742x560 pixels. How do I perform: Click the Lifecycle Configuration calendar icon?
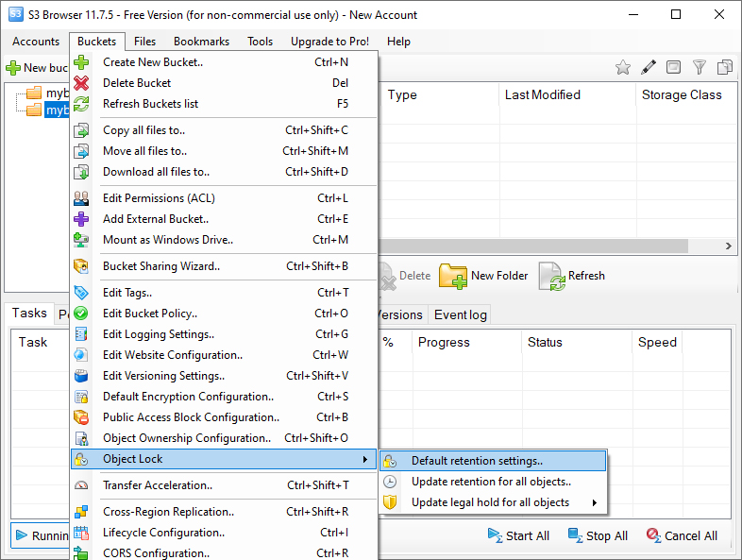click(81, 533)
